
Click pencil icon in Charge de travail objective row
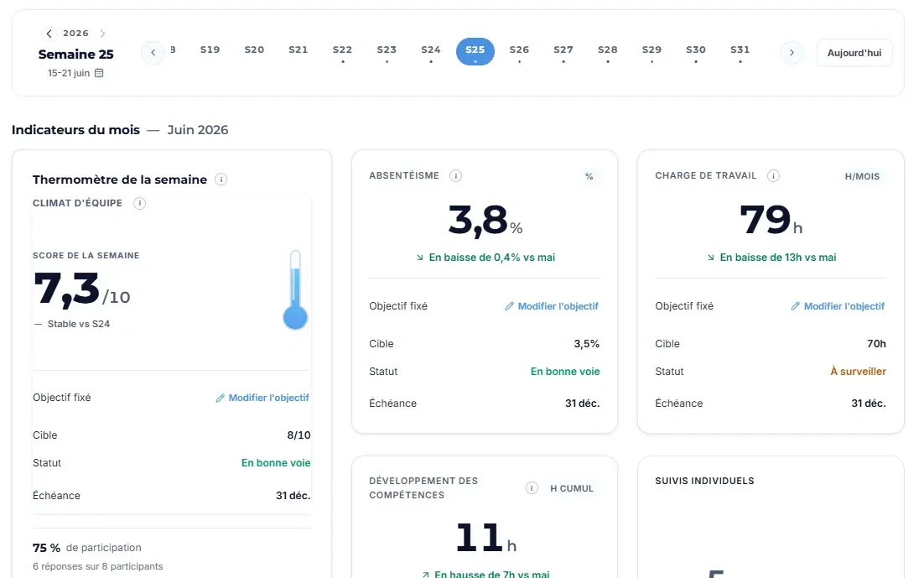(795, 306)
